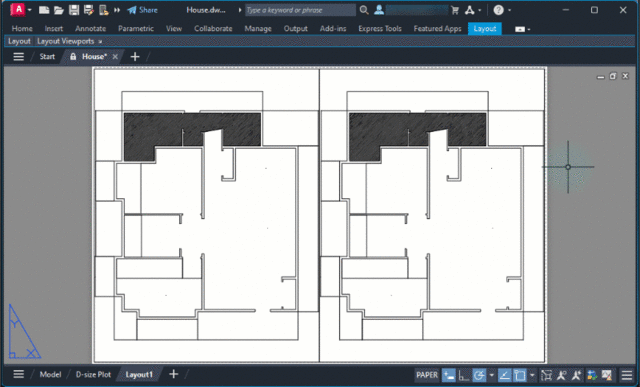The height and width of the screenshot is (387, 640).
Task: Click the Workspace Switching status icon
Action: coord(592,375)
